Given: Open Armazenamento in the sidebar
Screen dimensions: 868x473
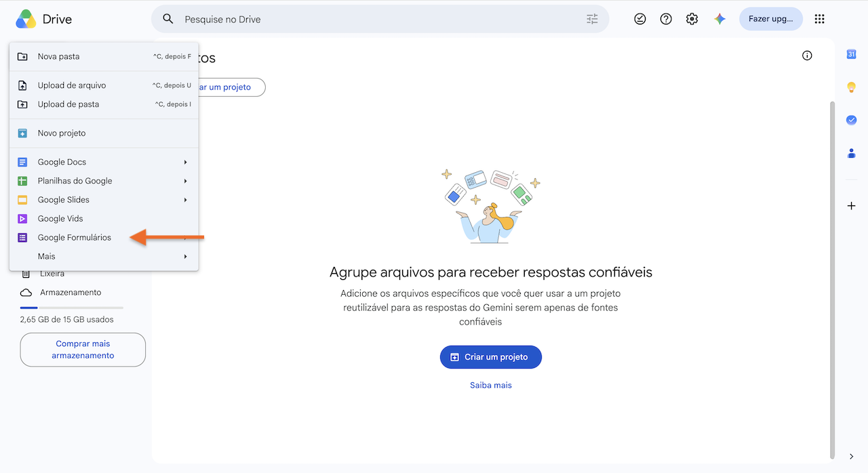Looking at the screenshot, I should pyautogui.click(x=71, y=293).
